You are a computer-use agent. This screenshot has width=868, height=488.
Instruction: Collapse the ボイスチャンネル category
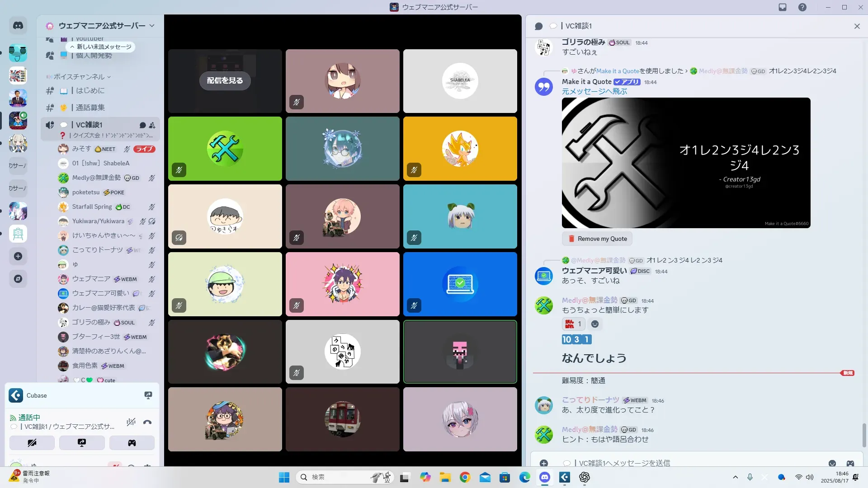[x=79, y=77]
